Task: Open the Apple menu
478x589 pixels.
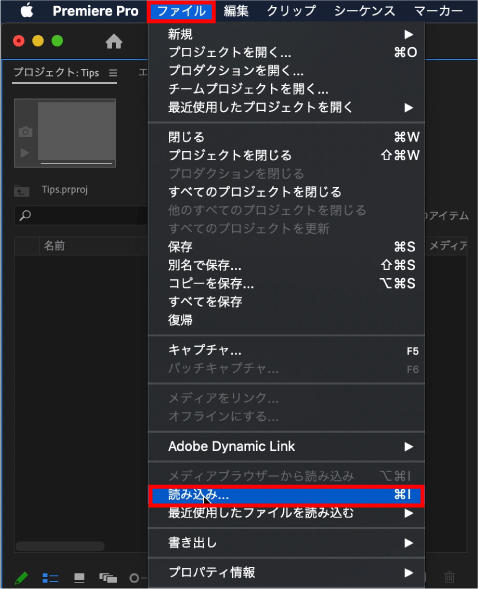Action: tap(26, 11)
